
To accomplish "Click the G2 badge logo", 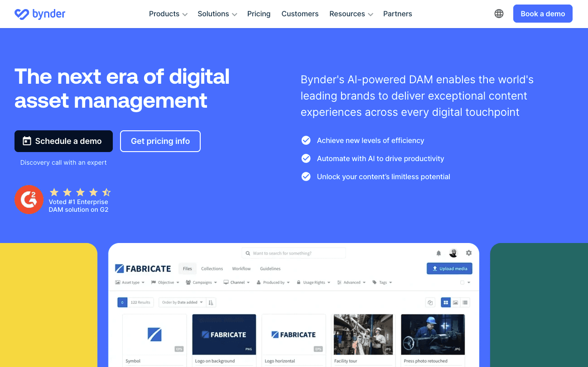I will (29, 200).
